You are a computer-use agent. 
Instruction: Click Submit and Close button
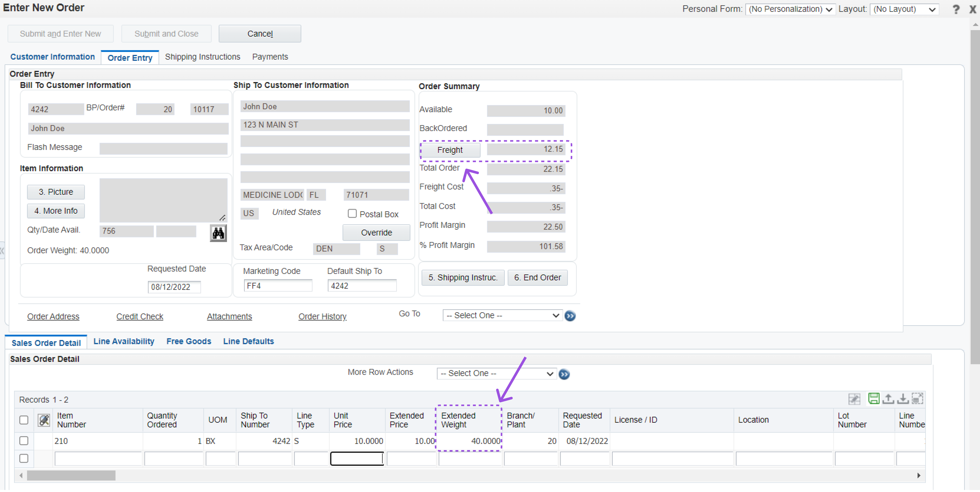pos(166,33)
